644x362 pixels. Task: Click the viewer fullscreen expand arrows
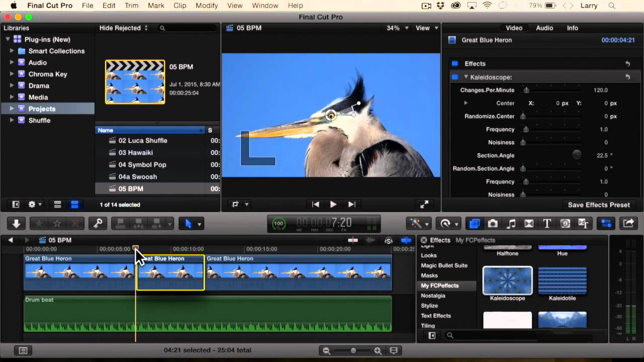point(425,204)
